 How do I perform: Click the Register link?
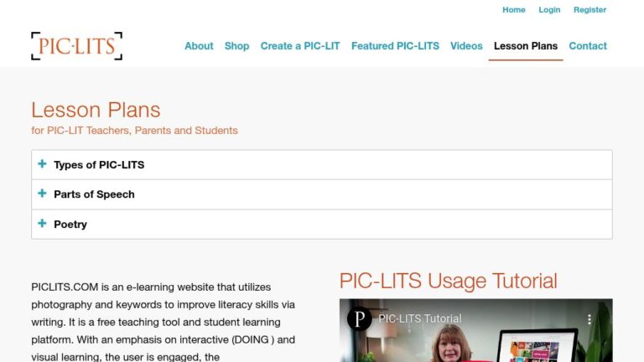[589, 10]
